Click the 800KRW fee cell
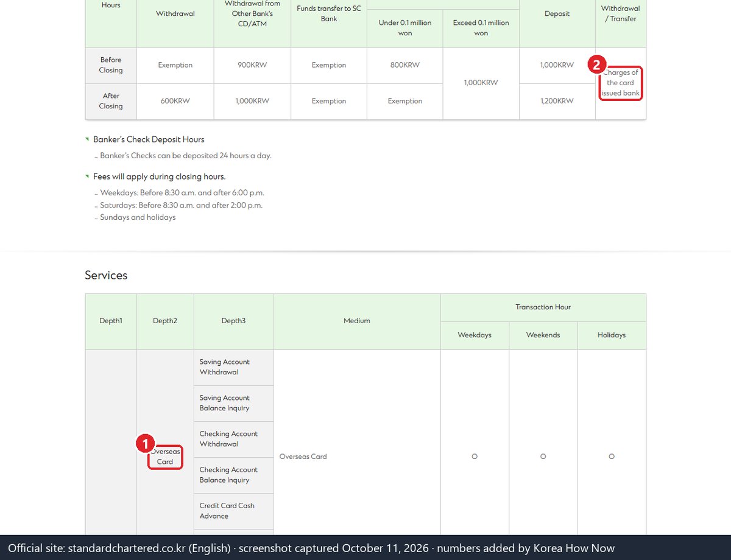Image resolution: width=731 pixels, height=560 pixels. tap(405, 65)
